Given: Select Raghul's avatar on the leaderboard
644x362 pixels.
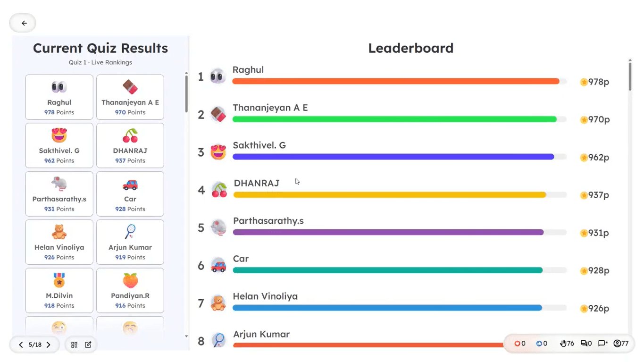Looking at the screenshot, I should point(217,76).
